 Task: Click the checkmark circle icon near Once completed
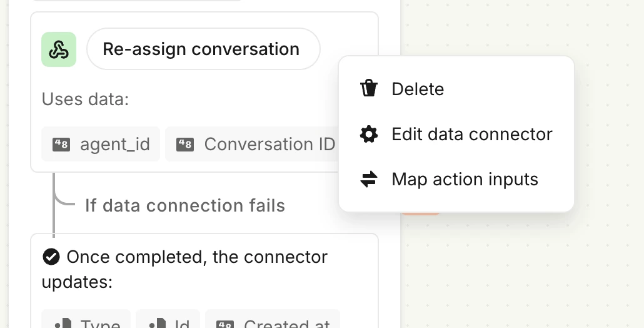tap(51, 257)
